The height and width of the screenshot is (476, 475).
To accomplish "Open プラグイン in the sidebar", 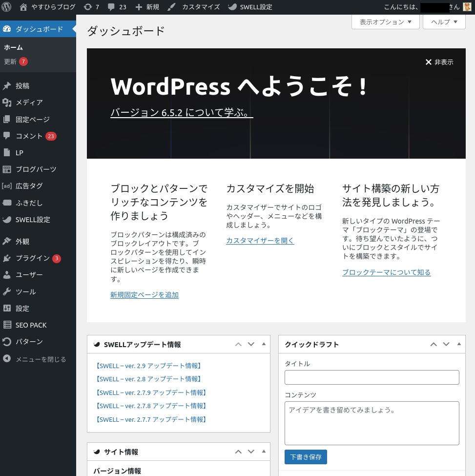I will tap(32, 258).
